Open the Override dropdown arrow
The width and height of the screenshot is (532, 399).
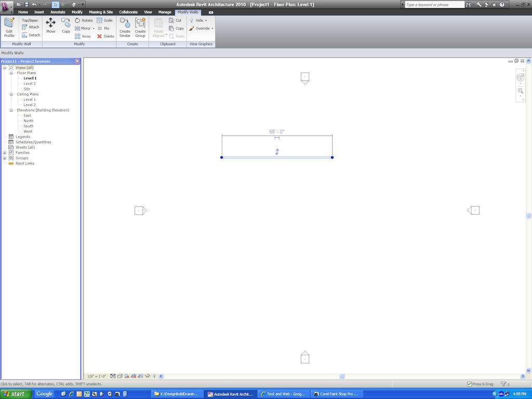212,29
